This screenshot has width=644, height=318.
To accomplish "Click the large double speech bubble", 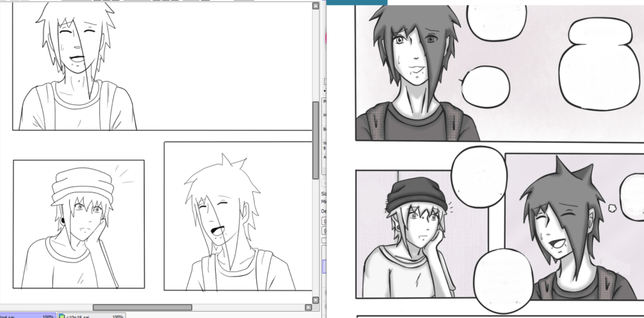I will pos(595,62).
